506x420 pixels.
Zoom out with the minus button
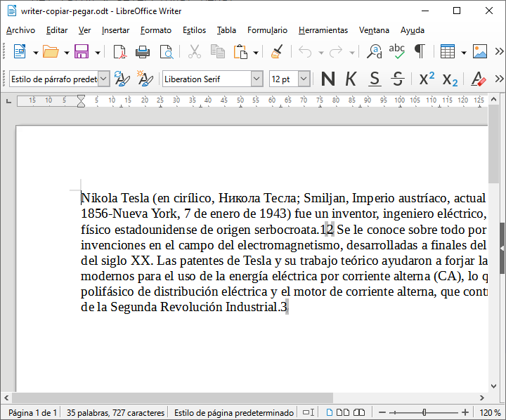coord(382,412)
